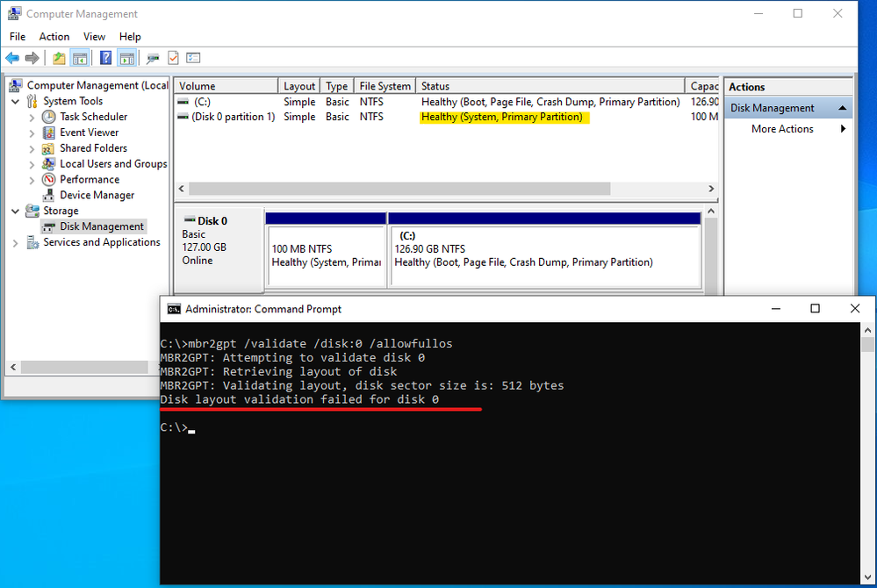Click the checkmark Properties toolbar icon
Image resolution: width=877 pixels, height=588 pixels.
coord(174,58)
